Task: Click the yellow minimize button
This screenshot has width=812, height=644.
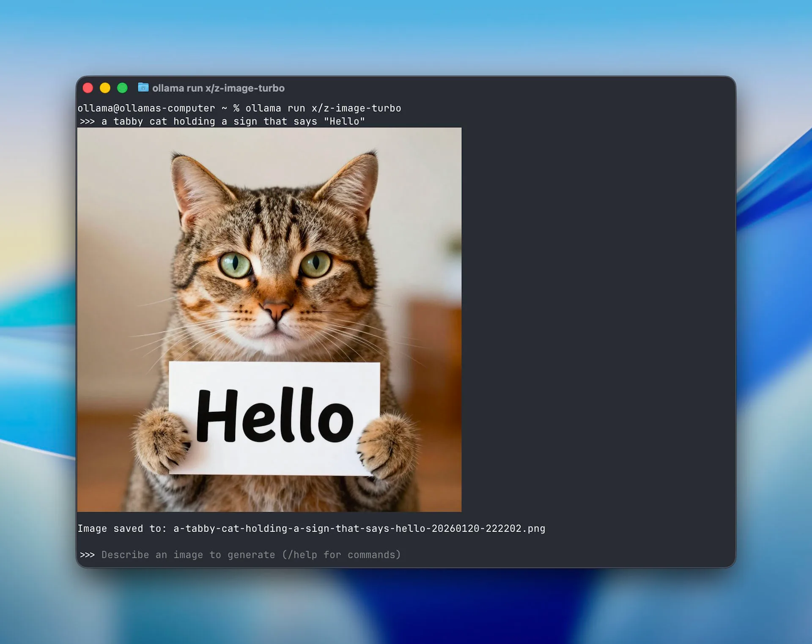Action: 105,88
